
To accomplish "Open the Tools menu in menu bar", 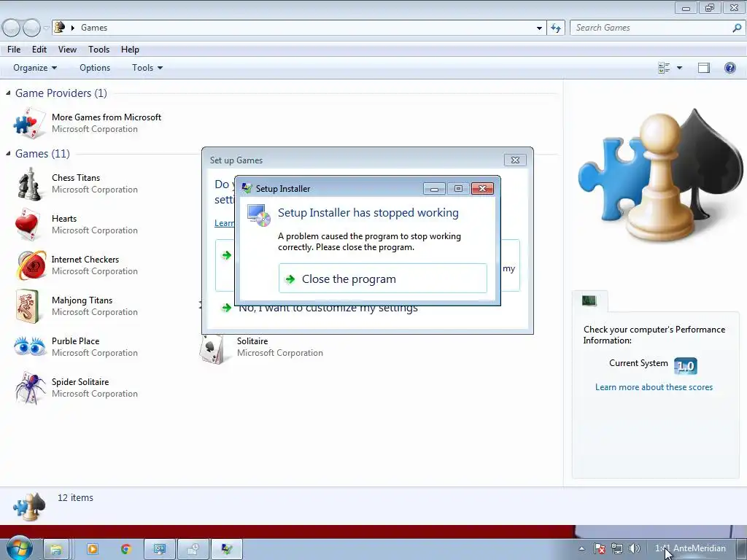I will (x=98, y=50).
